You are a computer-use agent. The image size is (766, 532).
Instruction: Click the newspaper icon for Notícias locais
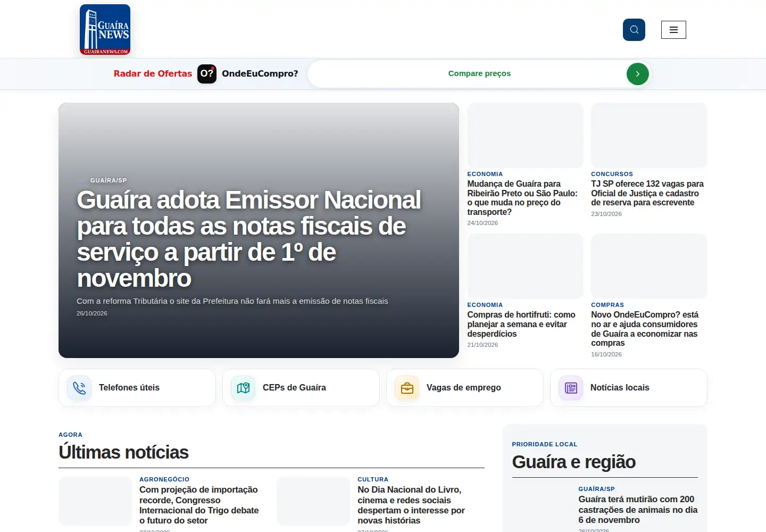pos(571,388)
